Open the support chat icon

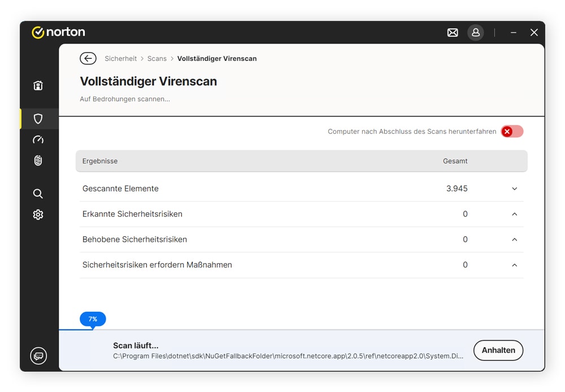38,356
